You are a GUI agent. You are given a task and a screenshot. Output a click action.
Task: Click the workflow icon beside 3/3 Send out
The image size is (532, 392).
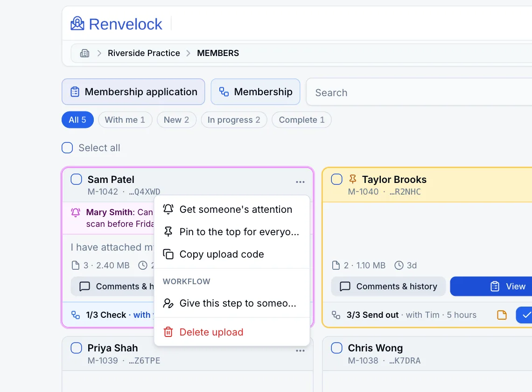[x=336, y=315]
